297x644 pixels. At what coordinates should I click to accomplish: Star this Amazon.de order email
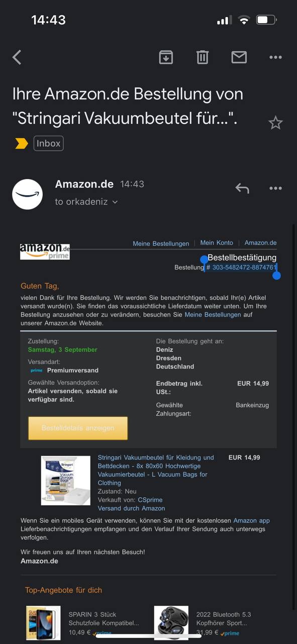[275, 123]
